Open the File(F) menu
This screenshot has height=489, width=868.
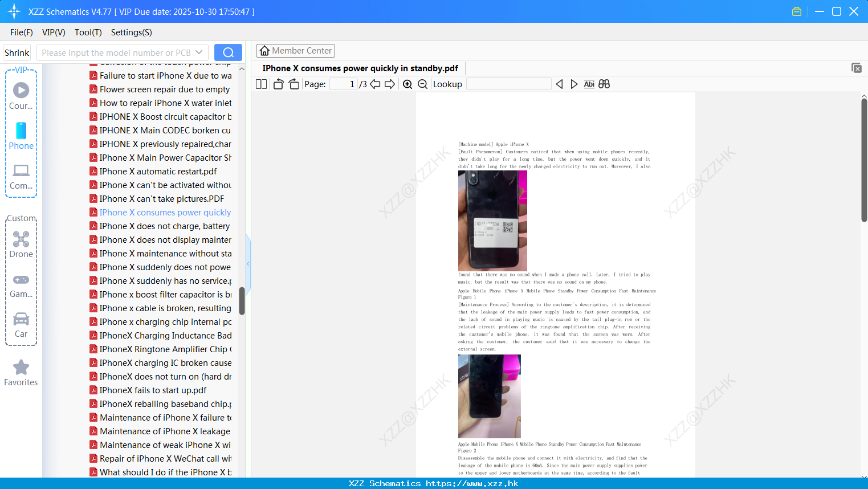(x=22, y=32)
